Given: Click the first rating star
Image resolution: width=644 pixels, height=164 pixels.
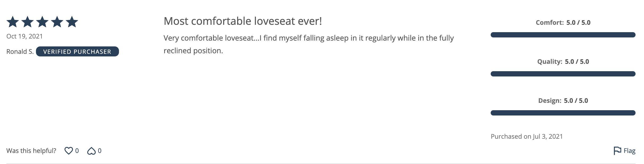Looking at the screenshot, I should pos(13,22).
